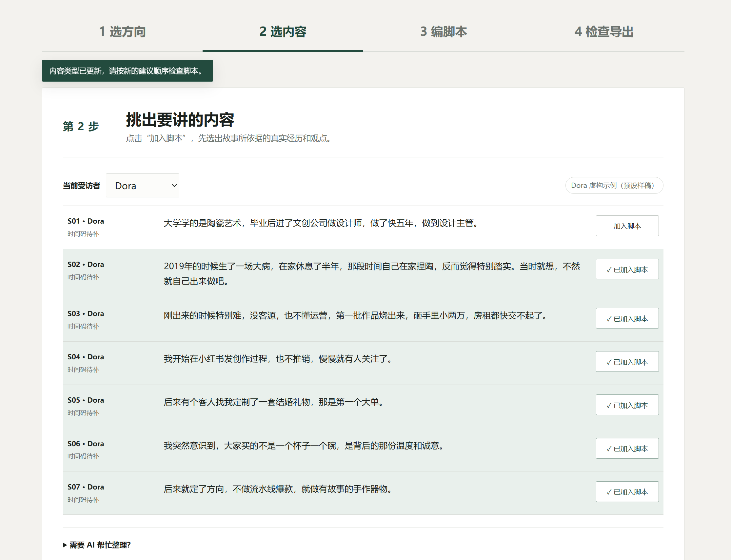Toggle 已加入脚本 for segment S03

coord(627,318)
